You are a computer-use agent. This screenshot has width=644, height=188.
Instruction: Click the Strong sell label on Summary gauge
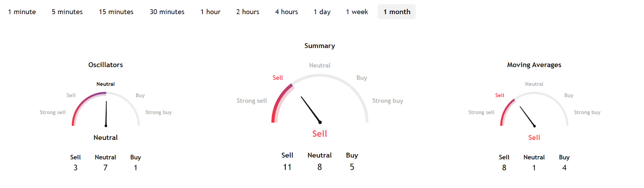[252, 101]
